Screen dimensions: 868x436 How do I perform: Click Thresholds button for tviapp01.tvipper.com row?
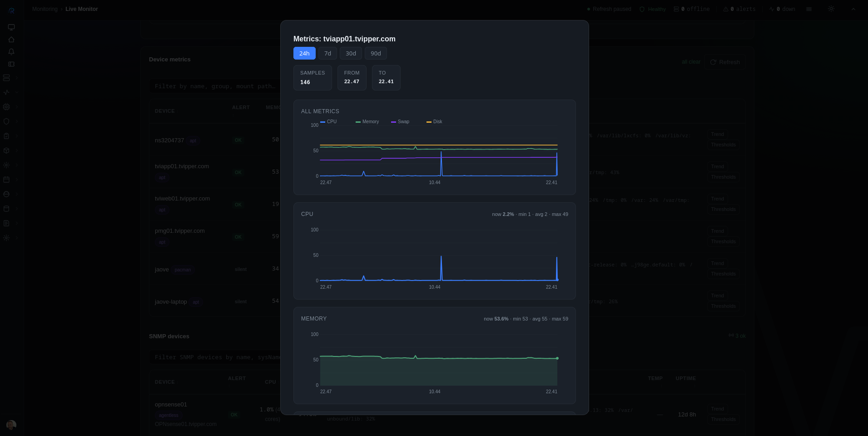point(723,177)
